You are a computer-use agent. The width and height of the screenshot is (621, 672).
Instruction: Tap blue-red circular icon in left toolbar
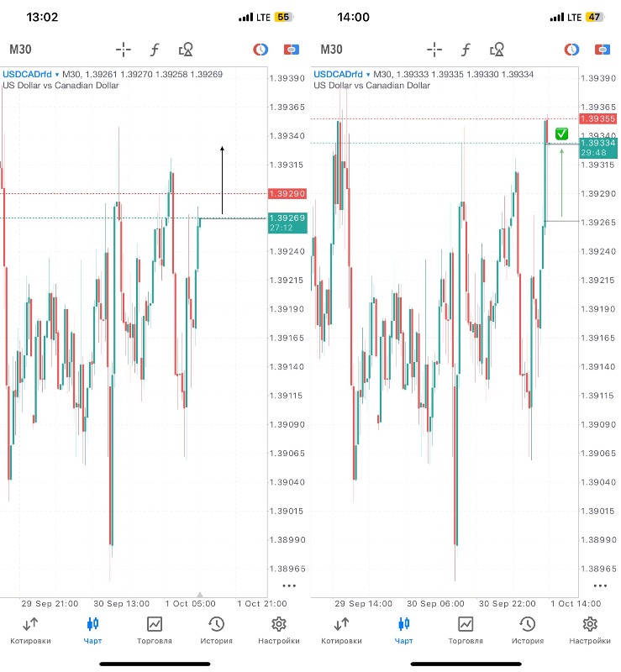tap(261, 50)
